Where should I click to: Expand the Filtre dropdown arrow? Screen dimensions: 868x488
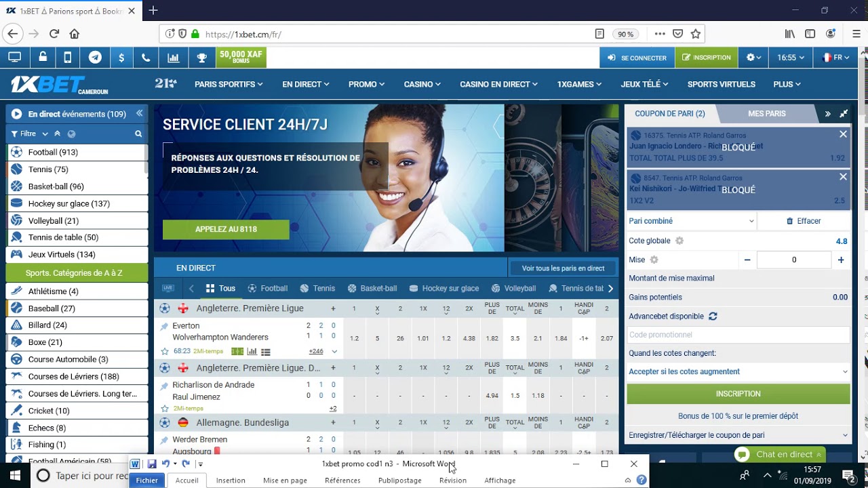[45, 134]
